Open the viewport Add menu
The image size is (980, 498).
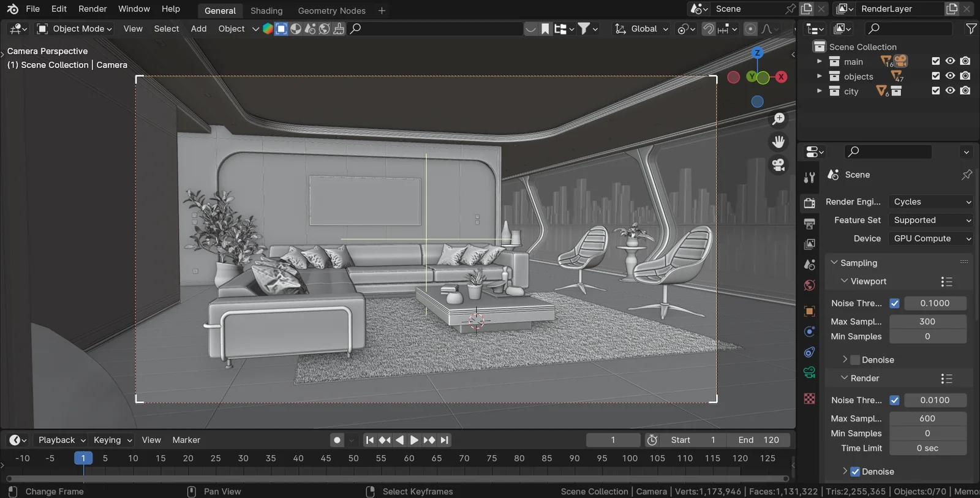coord(198,29)
